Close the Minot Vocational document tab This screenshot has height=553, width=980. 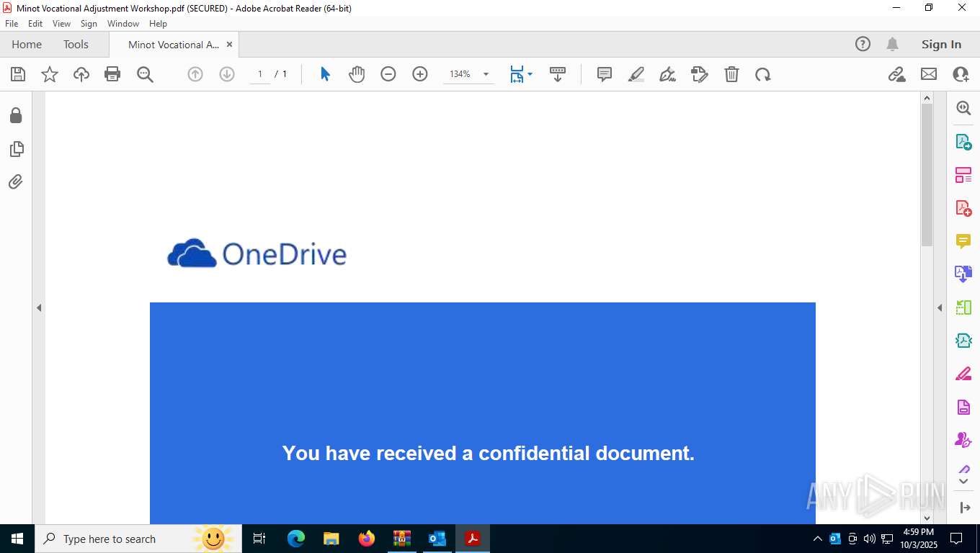pyautogui.click(x=229, y=44)
